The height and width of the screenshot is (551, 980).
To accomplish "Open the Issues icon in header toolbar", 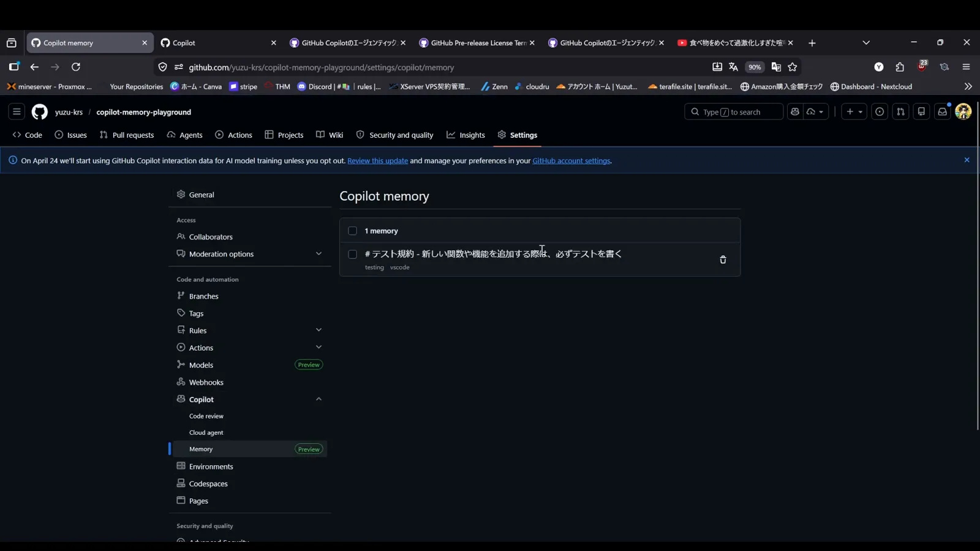I will pyautogui.click(x=880, y=112).
